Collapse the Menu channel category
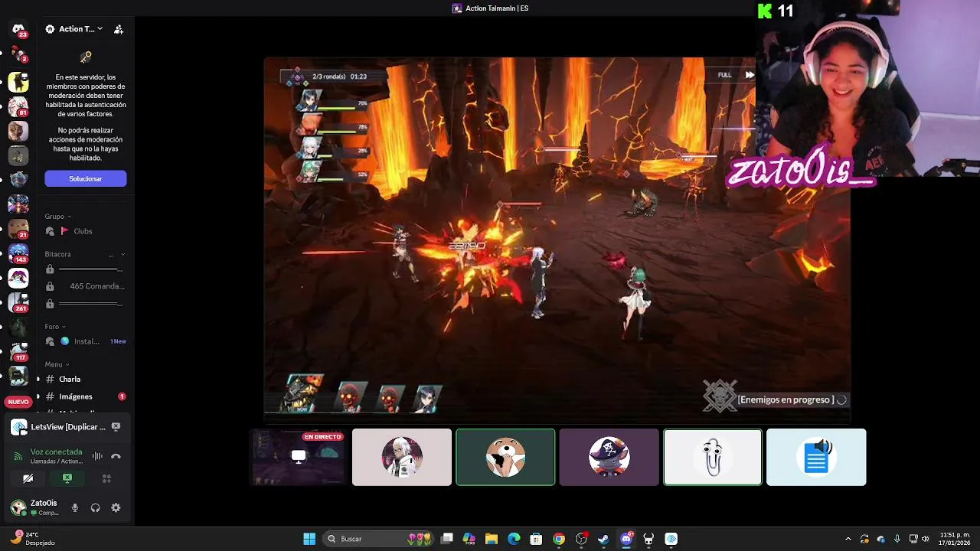The image size is (980, 551). click(57, 364)
